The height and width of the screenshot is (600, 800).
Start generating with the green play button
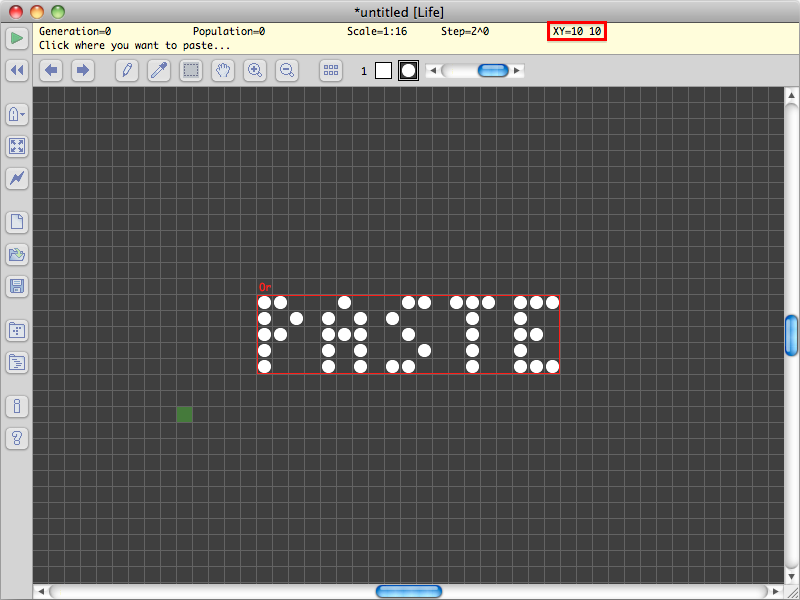pos(17,38)
